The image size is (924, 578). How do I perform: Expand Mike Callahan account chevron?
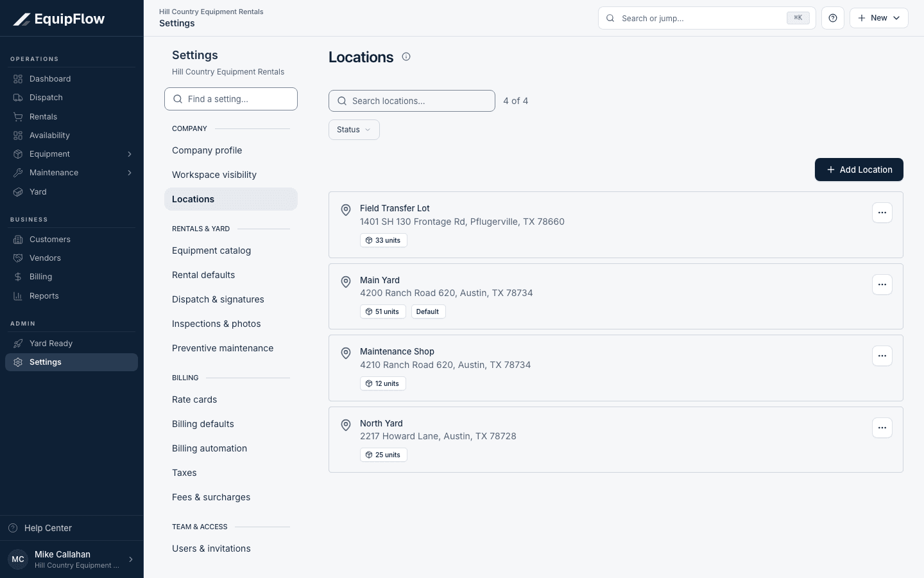point(131,559)
